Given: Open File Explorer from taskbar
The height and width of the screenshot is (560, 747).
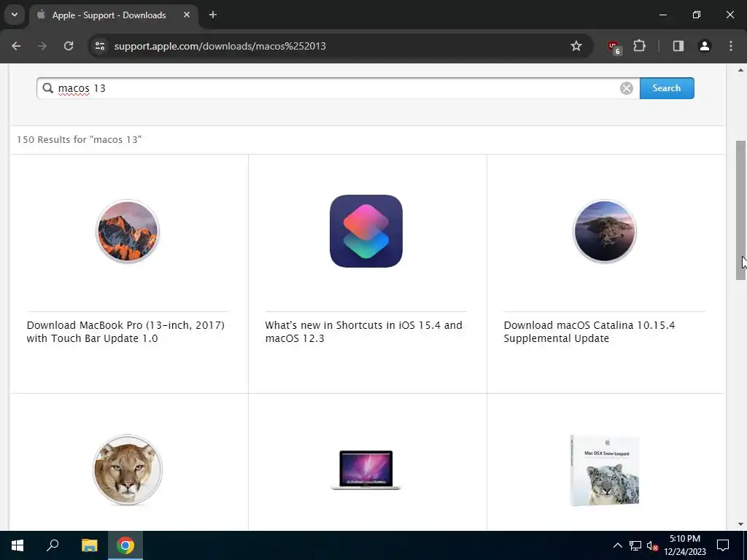Looking at the screenshot, I should tap(89, 545).
